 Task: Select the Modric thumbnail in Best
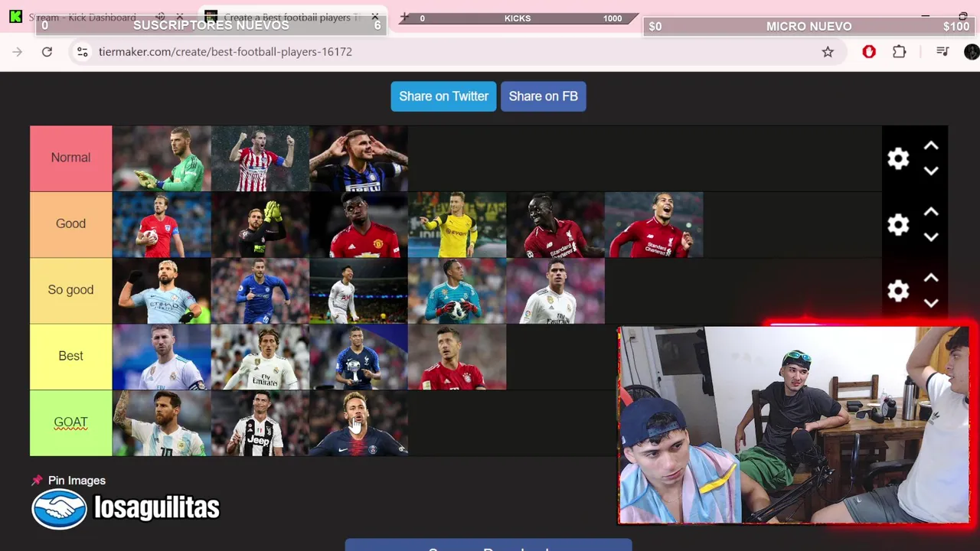click(260, 357)
